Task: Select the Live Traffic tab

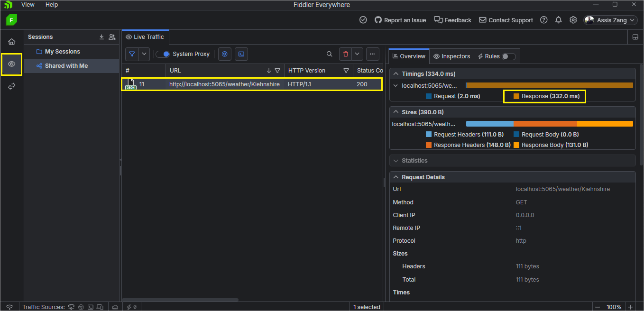Action: click(x=145, y=37)
